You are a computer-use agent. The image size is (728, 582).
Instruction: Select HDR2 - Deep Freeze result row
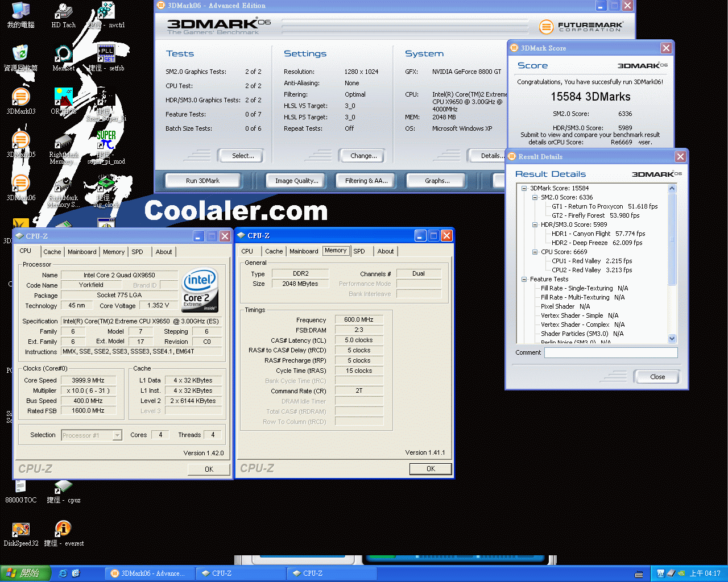click(x=597, y=243)
